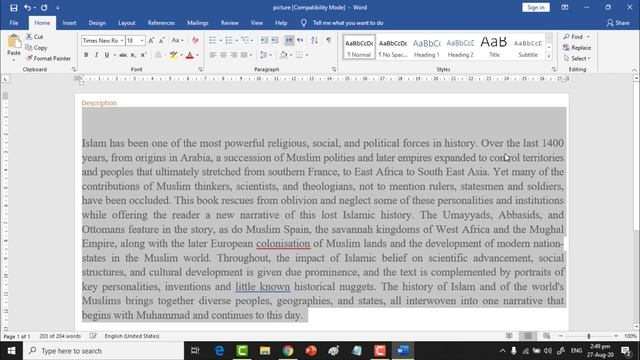Align text to the left
The width and height of the screenshot is (640, 360).
click(x=213, y=55)
